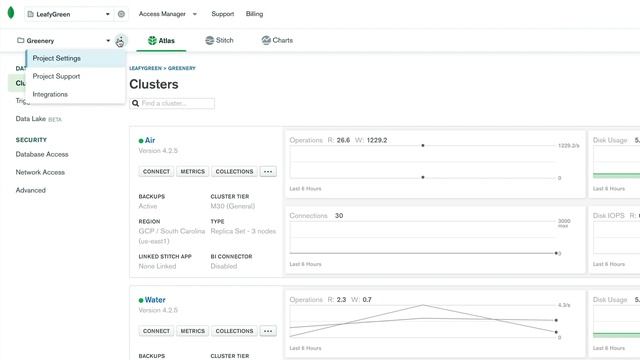Focus the Find a cluster search field
This screenshot has width=640, height=360.
coord(172,103)
